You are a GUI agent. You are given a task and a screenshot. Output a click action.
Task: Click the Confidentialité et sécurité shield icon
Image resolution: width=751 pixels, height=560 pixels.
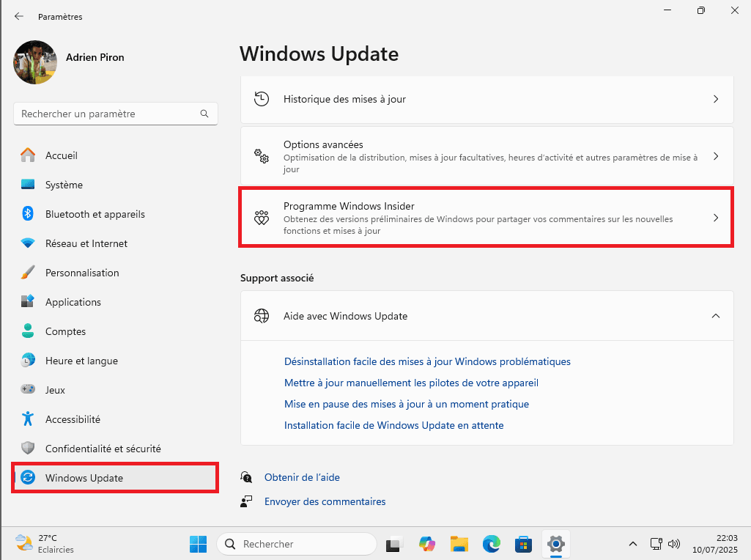[x=28, y=448]
